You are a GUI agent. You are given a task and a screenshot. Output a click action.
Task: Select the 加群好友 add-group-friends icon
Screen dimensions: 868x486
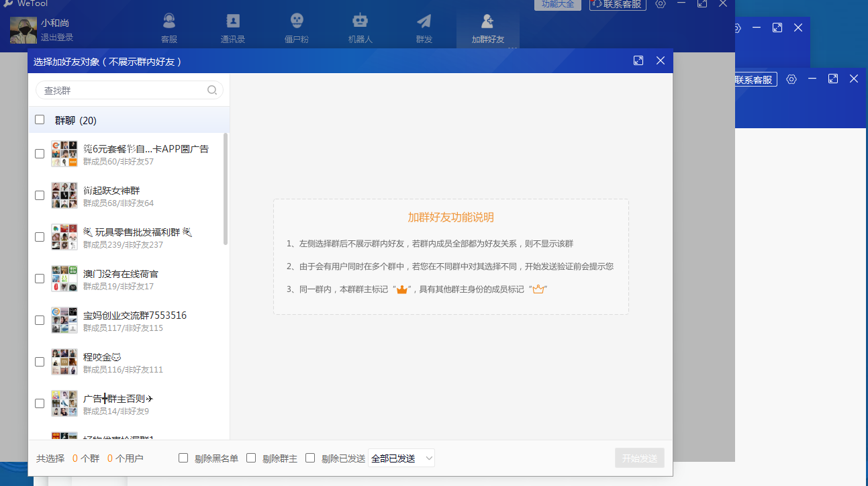488,27
